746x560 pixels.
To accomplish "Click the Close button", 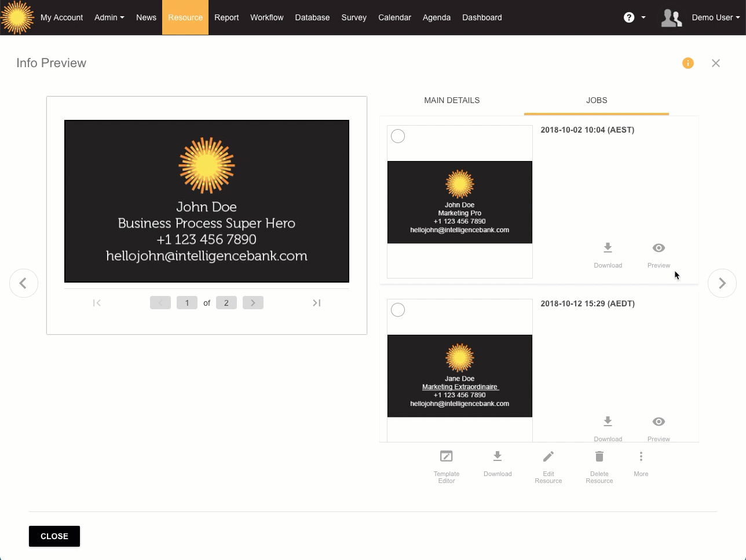I will [x=54, y=536].
